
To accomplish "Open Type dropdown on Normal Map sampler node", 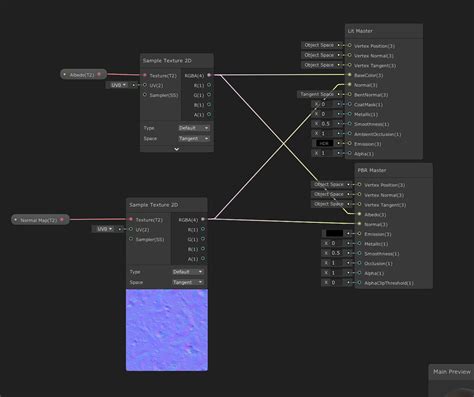I will (188, 272).
